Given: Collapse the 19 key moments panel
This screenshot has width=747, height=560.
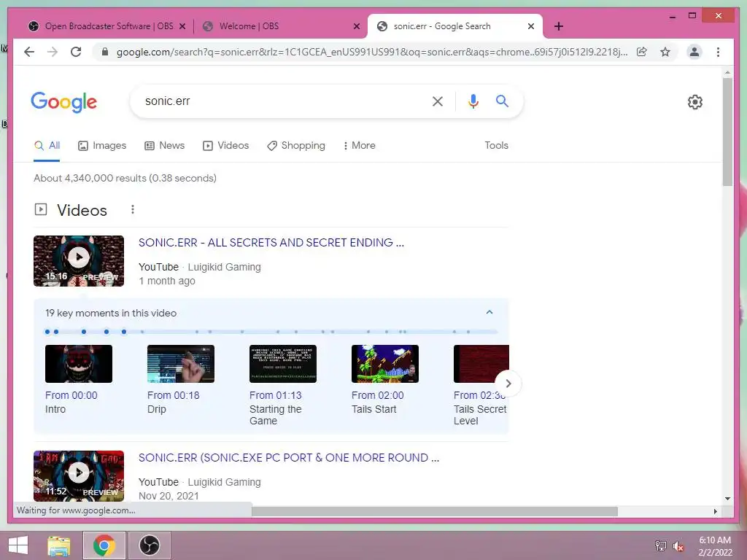Looking at the screenshot, I should (x=489, y=312).
